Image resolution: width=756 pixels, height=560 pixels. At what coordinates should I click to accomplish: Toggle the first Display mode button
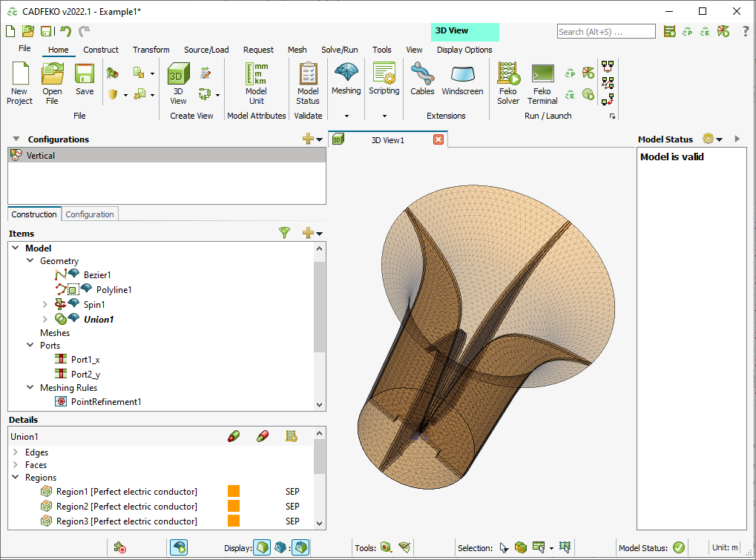tap(262, 548)
